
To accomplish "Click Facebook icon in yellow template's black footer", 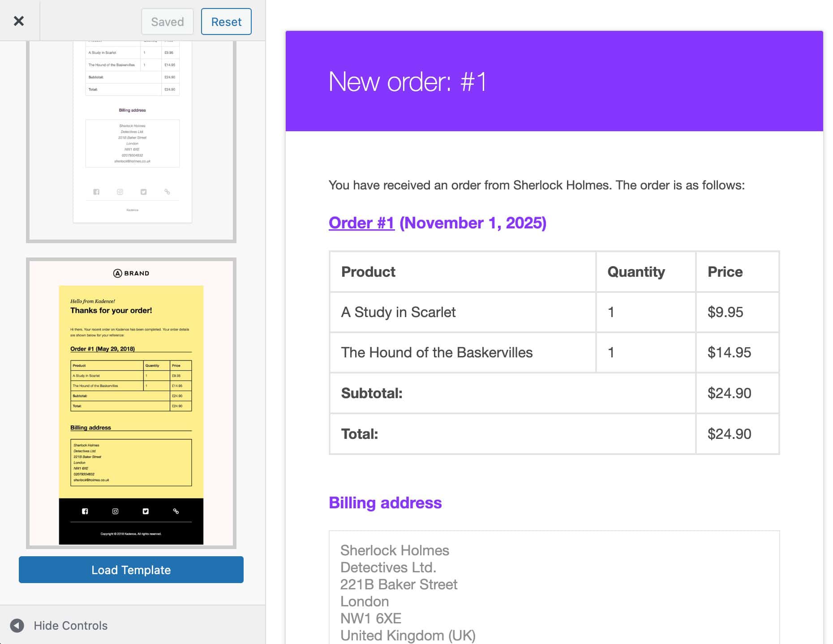I will pos(85,511).
